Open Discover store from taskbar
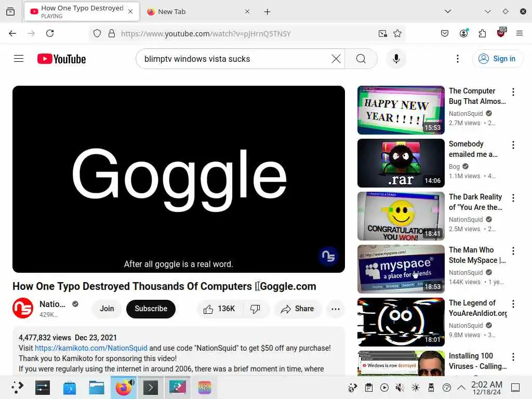This screenshot has width=532, height=399. pyautogui.click(x=70, y=387)
